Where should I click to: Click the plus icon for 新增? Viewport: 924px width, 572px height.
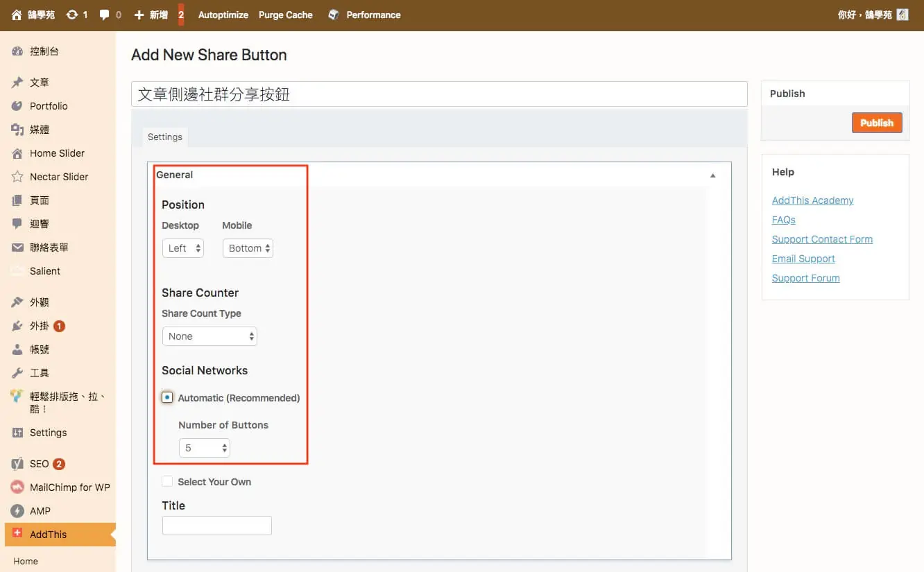click(x=139, y=15)
